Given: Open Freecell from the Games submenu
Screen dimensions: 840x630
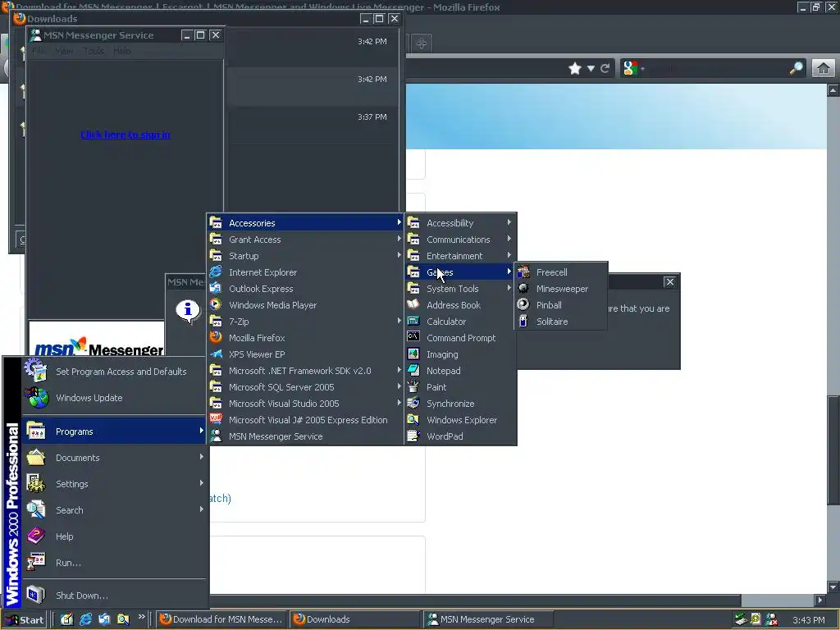Looking at the screenshot, I should 560,272.
